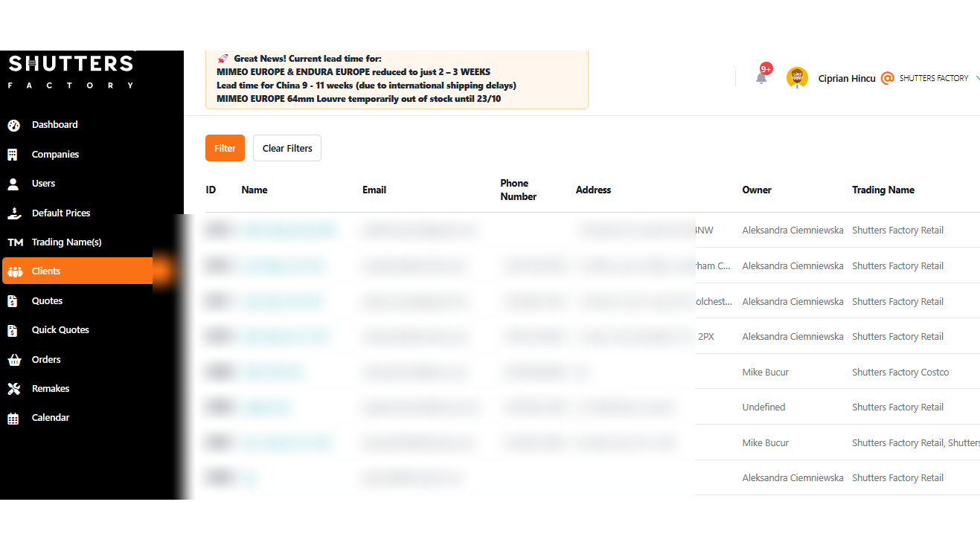Open the Quotes document icon
The width and height of the screenshot is (980, 551).
pyautogui.click(x=13, y=301)
